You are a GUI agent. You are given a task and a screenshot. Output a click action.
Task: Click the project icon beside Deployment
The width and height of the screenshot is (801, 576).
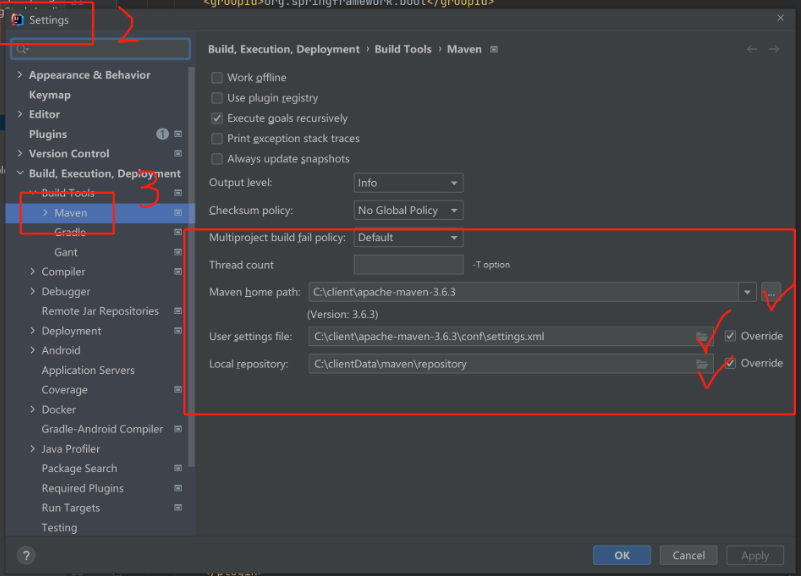178,331
